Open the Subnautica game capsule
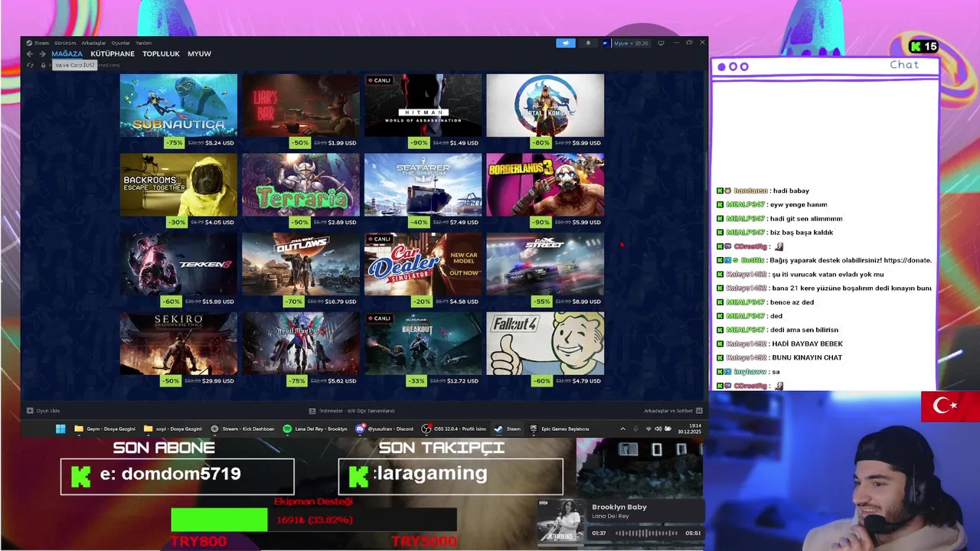 click(x=178, y=105)
